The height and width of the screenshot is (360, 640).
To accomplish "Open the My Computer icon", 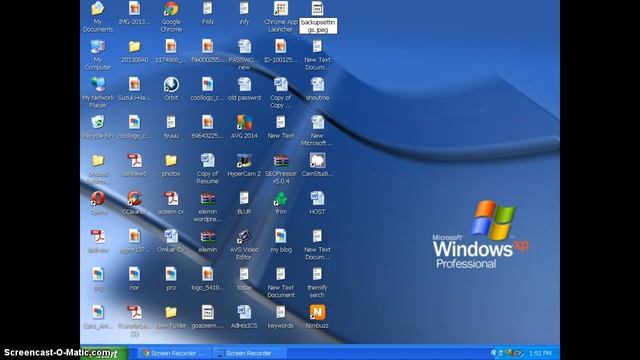I will (x=98, y=46).
